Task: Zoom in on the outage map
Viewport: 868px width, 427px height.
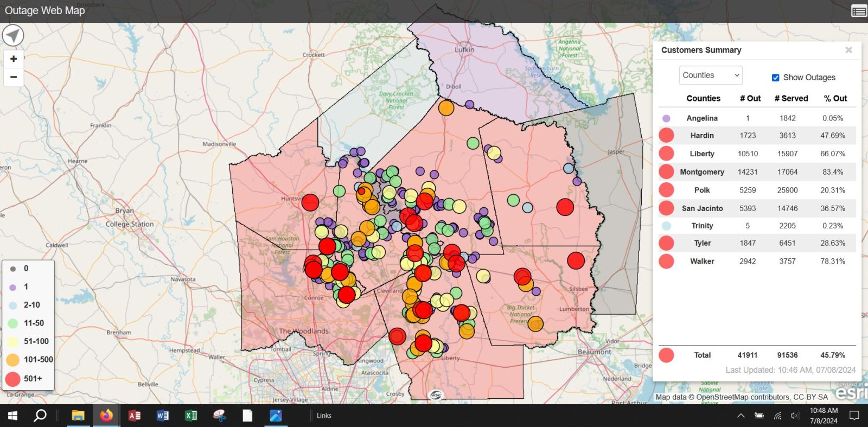Action: pos(14,59)
